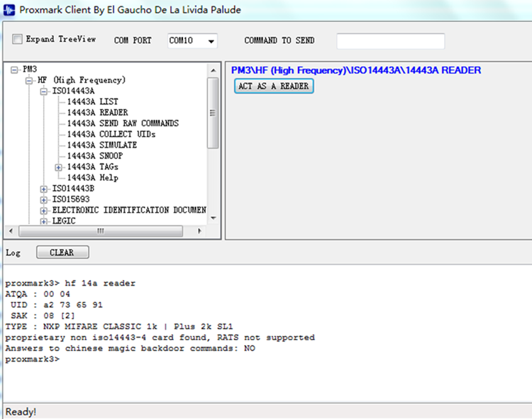Click the tree's horizontal scrollbar right arrow
Image resolution: width=532 pixels, height=419 pixels.
[199, 231]
